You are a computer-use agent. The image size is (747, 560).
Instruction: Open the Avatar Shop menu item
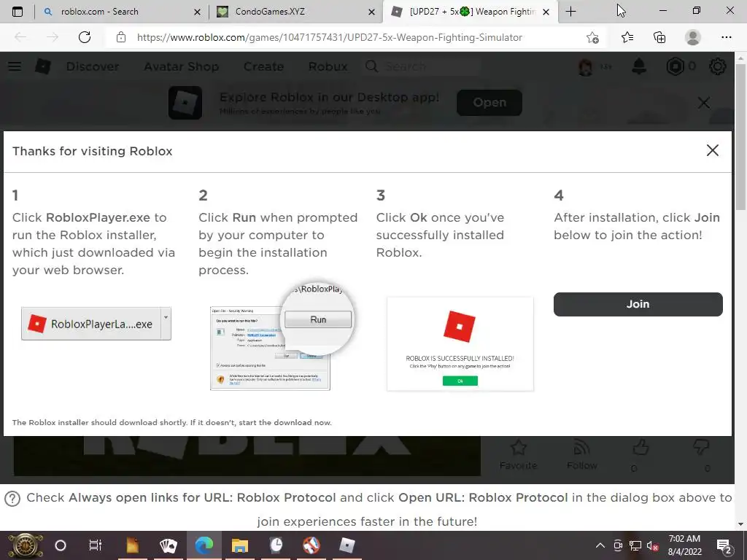[181, 66]
